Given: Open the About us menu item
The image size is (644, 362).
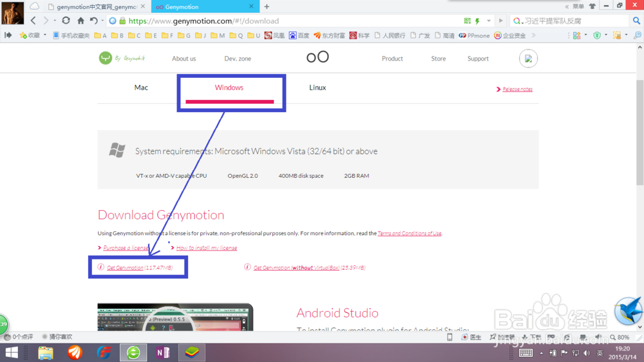Looking at the screenshot, I should pyautogui.click(x=184, y=59).
